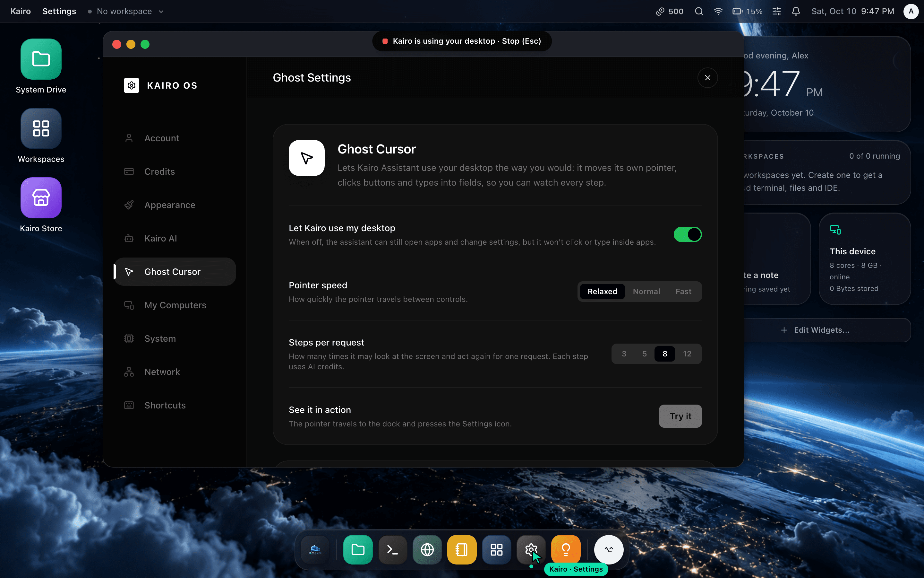The height and width of the screenshot is (578, 924).
Task: Open the Settings menu in menu bar
Action: point(59,12)
